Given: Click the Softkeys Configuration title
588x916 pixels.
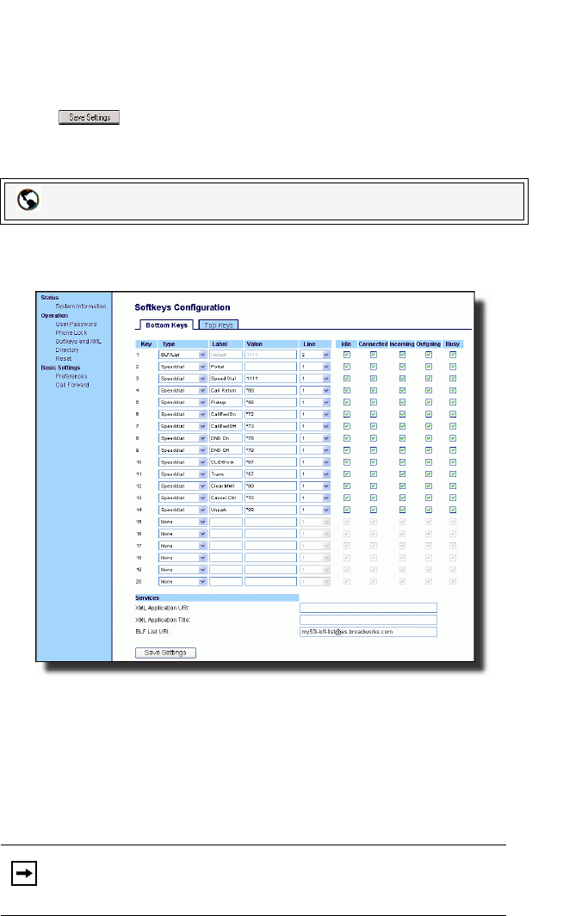Looking at the screenshot, I should [x=183, y=307].
